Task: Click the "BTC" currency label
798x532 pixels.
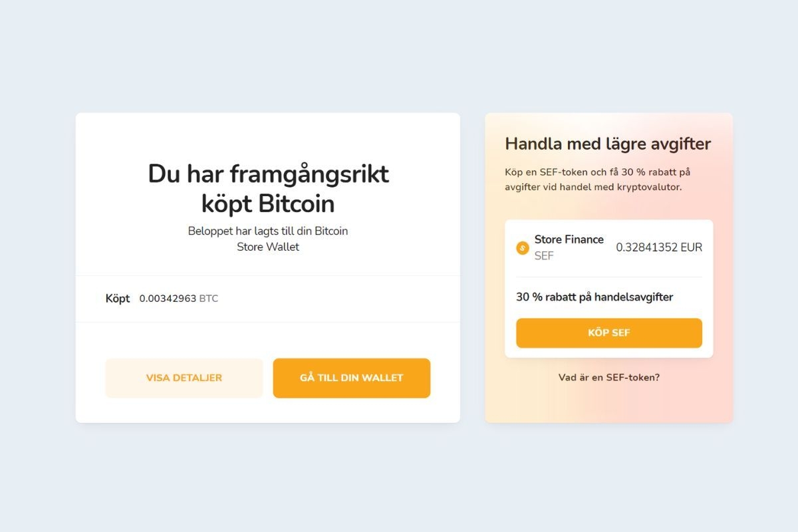Action: click(x=209, y=298)
